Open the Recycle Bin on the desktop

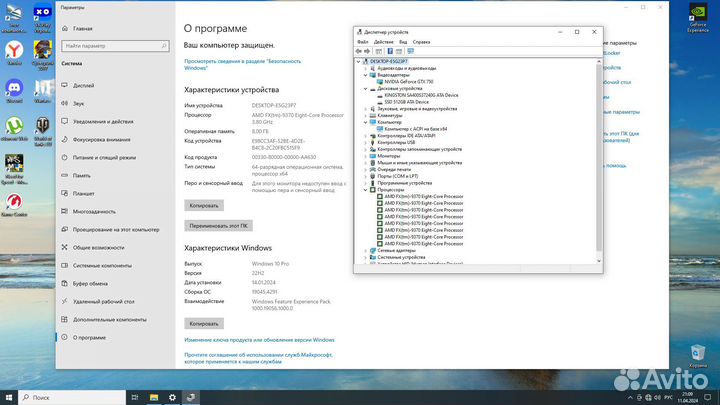coord(698,356)
